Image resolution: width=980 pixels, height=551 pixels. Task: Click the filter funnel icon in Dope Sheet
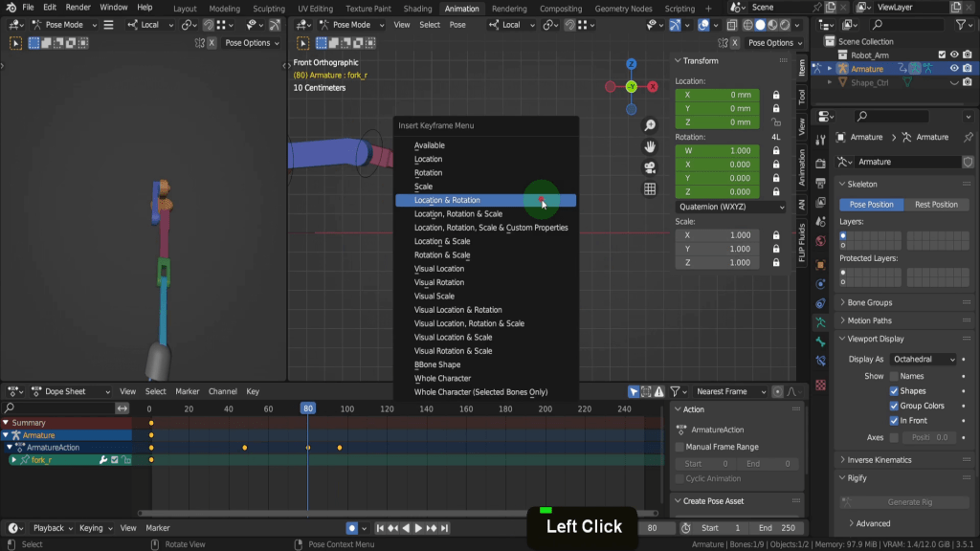coord(676,391)
